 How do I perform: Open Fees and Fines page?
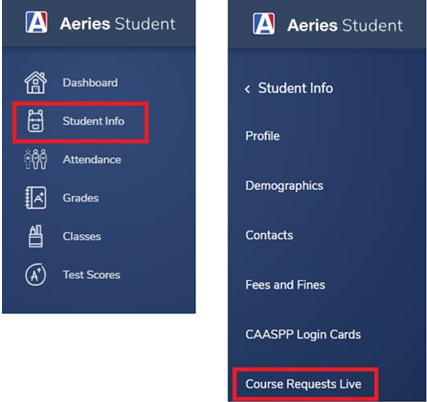click(285, 285)
